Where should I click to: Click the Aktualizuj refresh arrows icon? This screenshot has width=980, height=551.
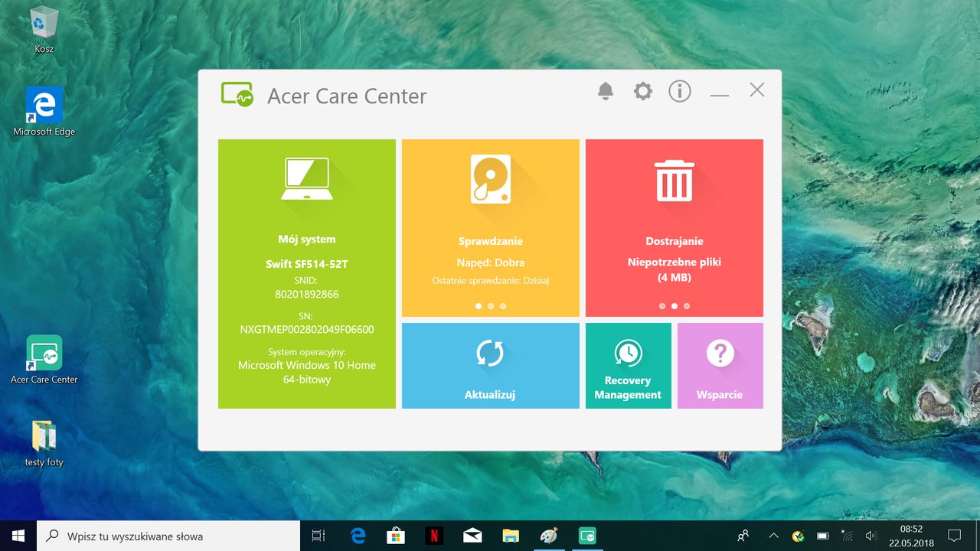point(490,354)
